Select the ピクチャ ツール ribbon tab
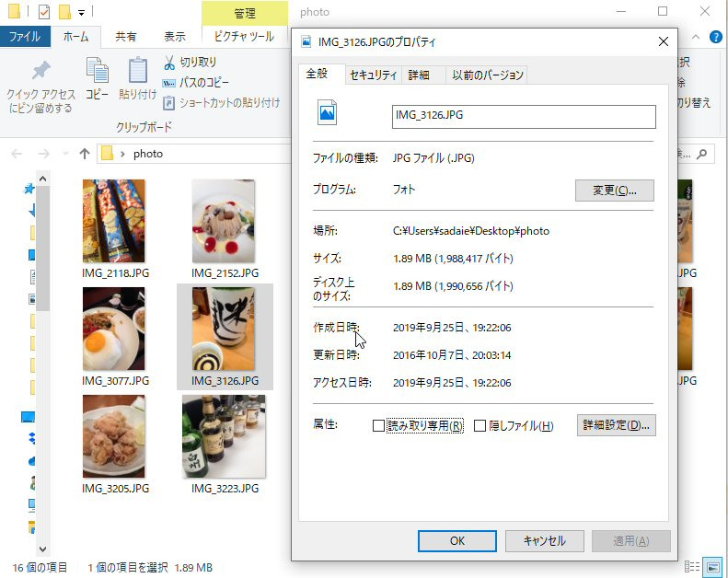This screenshot has width=728, height=578. [244, 36]
